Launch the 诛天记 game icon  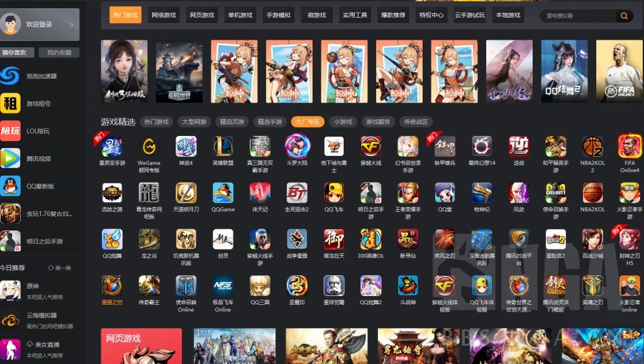pyautogui.click(x=260, y=193)
